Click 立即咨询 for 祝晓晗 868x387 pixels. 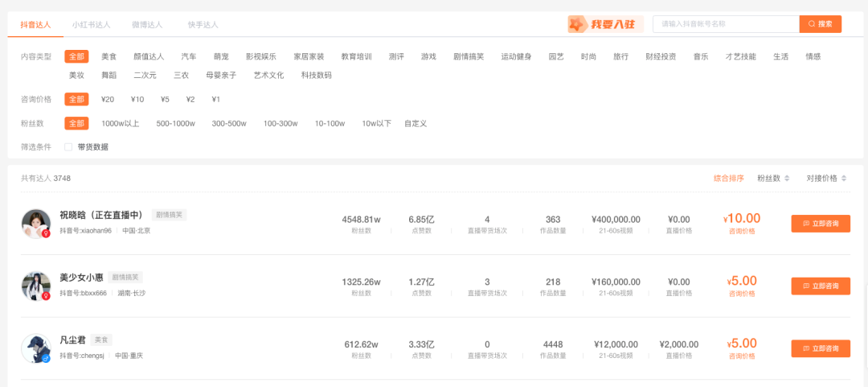[821, 224]
